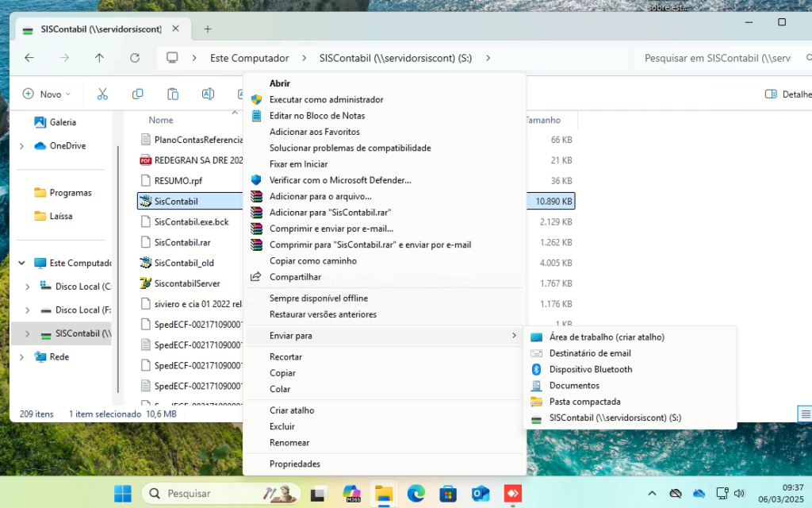
Task: Send to Destinatário de email
Action: [630, 353]
